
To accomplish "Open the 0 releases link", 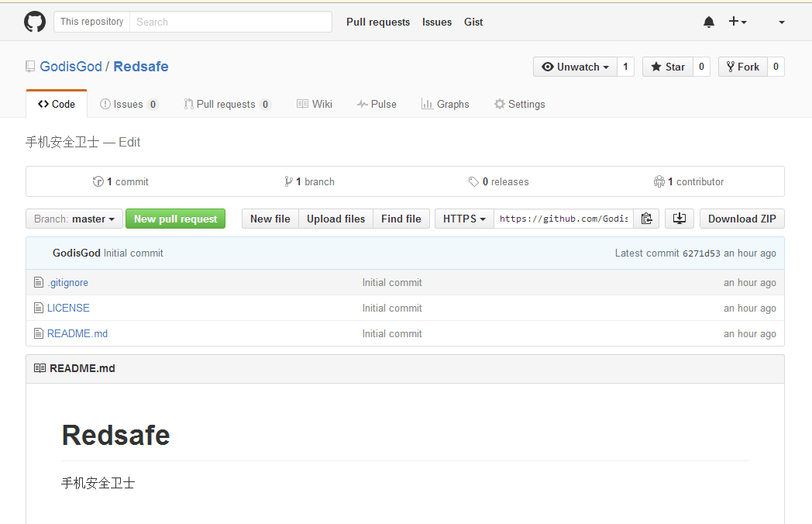I will tap(499, 181).
